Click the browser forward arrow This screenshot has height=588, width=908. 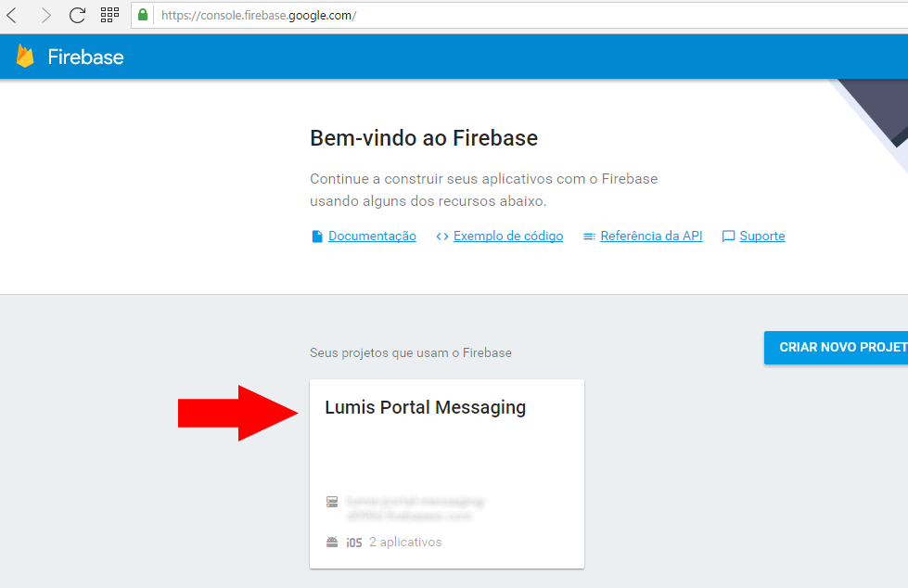pyautogui.click(x=45, y=15)
